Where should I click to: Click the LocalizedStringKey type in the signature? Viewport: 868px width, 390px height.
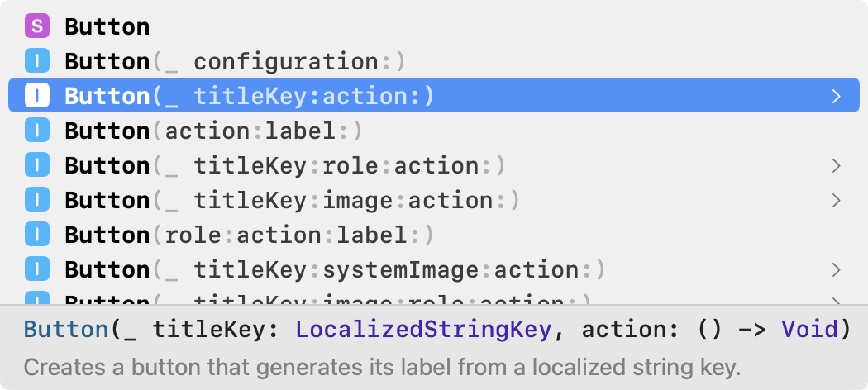pyautogui.click(x=423, y=330)
